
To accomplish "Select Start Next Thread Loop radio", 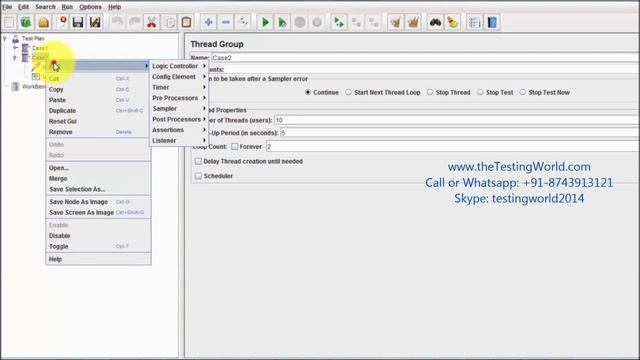I will point(348,93).
